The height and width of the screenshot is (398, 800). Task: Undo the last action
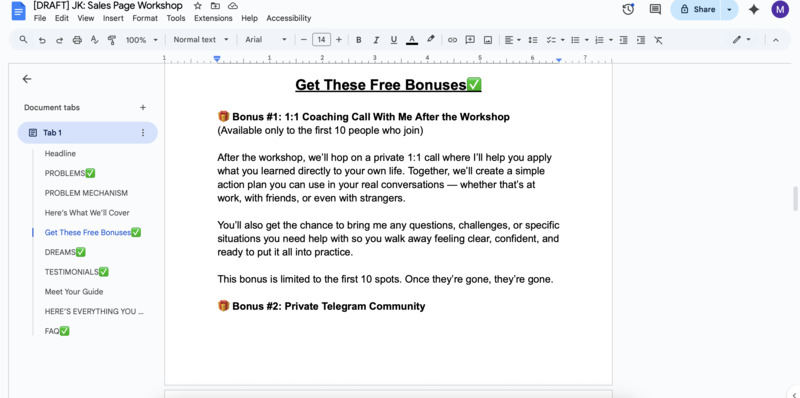[x=42, y=40]
